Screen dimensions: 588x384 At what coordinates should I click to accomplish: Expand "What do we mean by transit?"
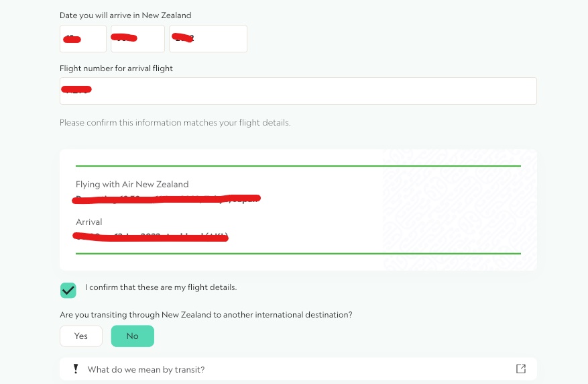pyautogui.click(x=146, y=369)
